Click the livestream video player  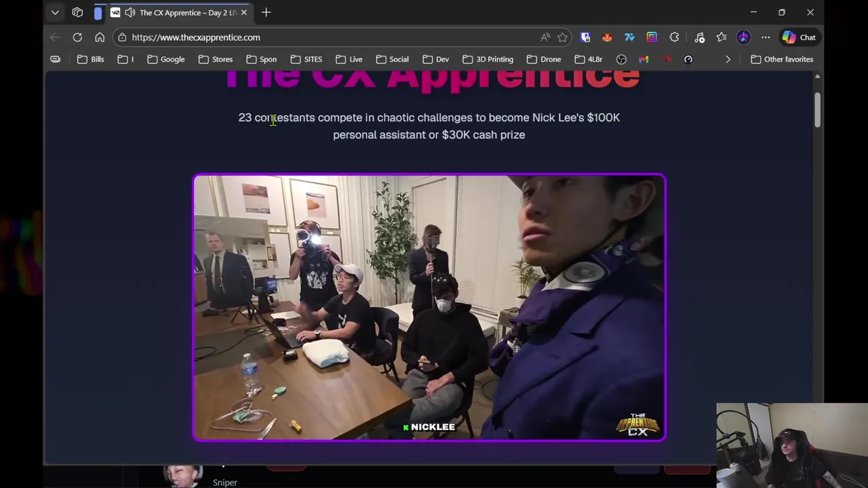click(429, 308)
